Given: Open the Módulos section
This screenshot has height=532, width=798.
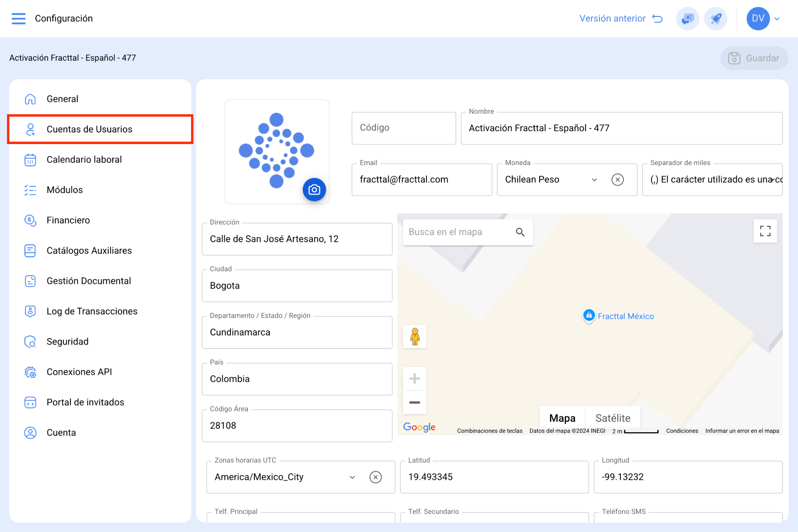Looking at the screenshot, I should (x=100, y=190).
